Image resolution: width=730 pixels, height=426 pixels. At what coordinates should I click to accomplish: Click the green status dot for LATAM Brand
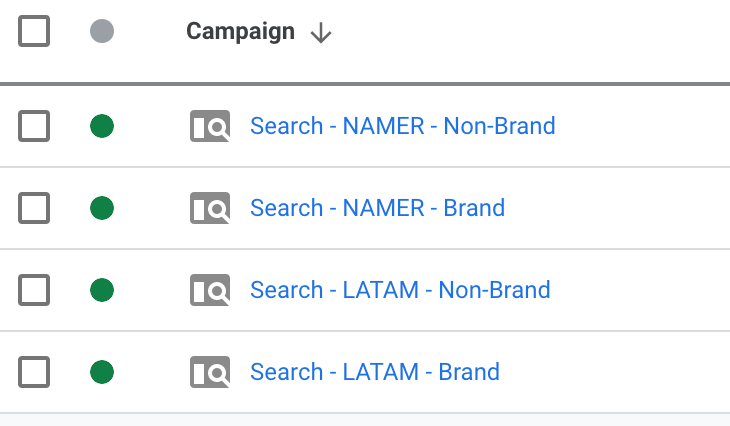101,373
